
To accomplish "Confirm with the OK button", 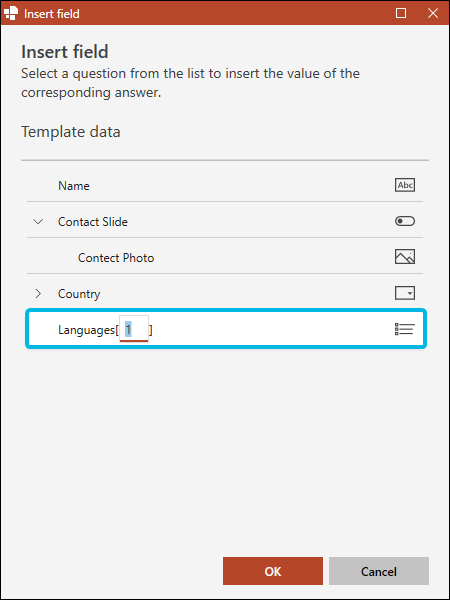I will (x=273, y=571).
